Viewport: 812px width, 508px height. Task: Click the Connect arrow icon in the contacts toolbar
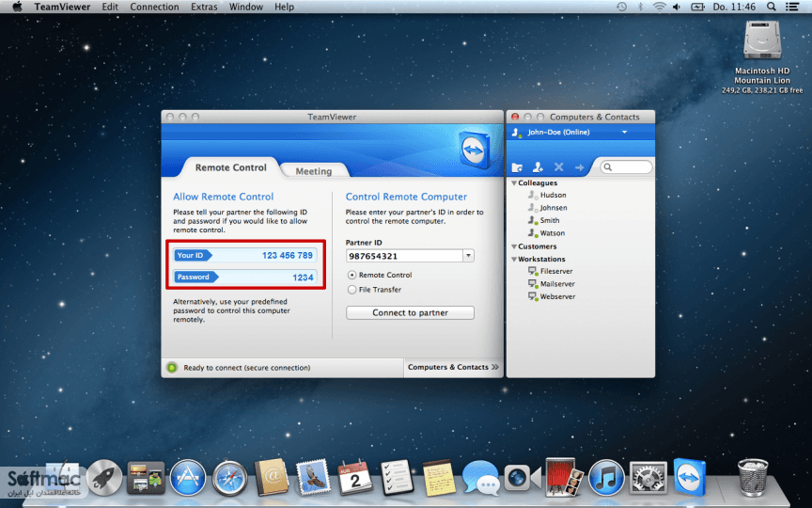click(580, 167)
